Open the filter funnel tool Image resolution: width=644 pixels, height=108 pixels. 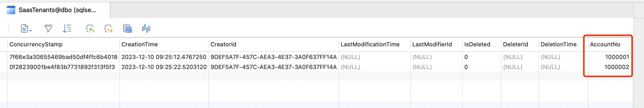click(48, 28)
